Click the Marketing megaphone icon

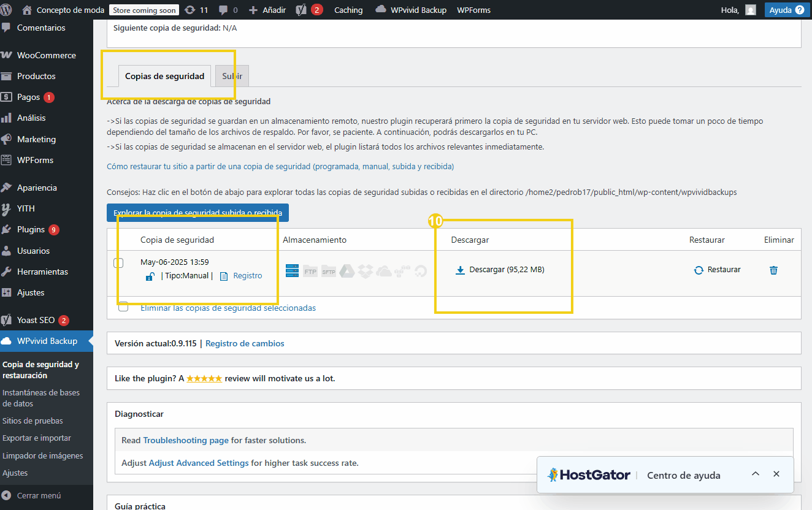[x=6, y=139]
